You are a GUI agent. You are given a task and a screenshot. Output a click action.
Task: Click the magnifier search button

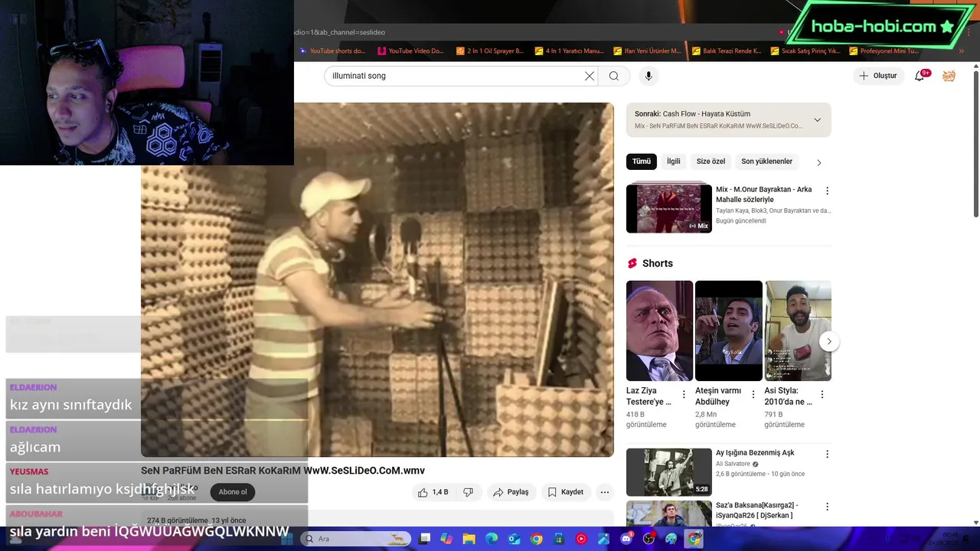click(x=614, y=76)
